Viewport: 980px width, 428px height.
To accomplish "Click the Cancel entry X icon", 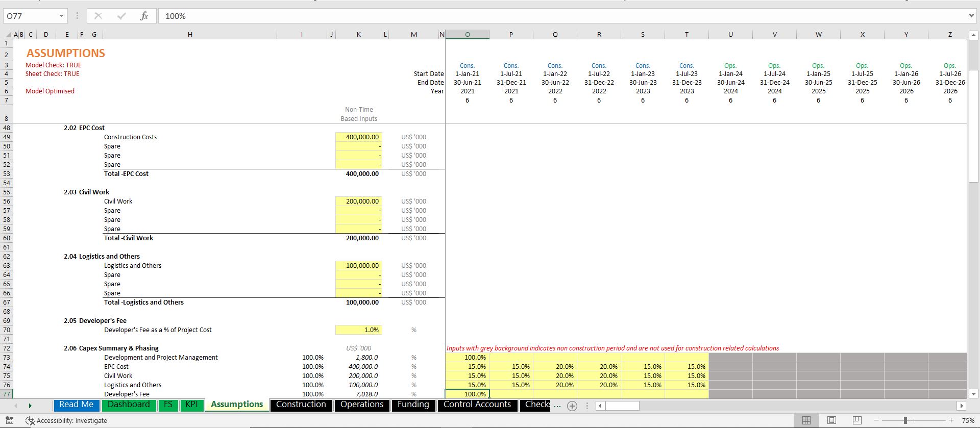I will coord(98,16).
